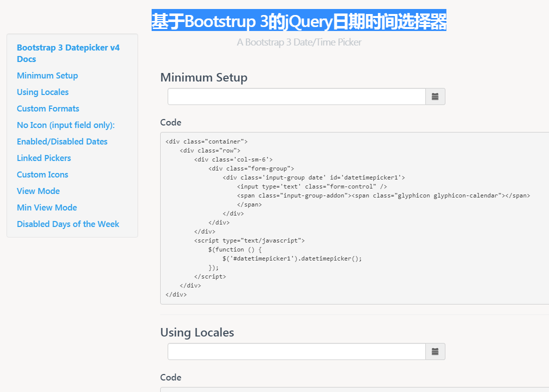This screenshot has width=549, height=392.
Task: Focus the Using Locales date input field
Action: (297, 352)
